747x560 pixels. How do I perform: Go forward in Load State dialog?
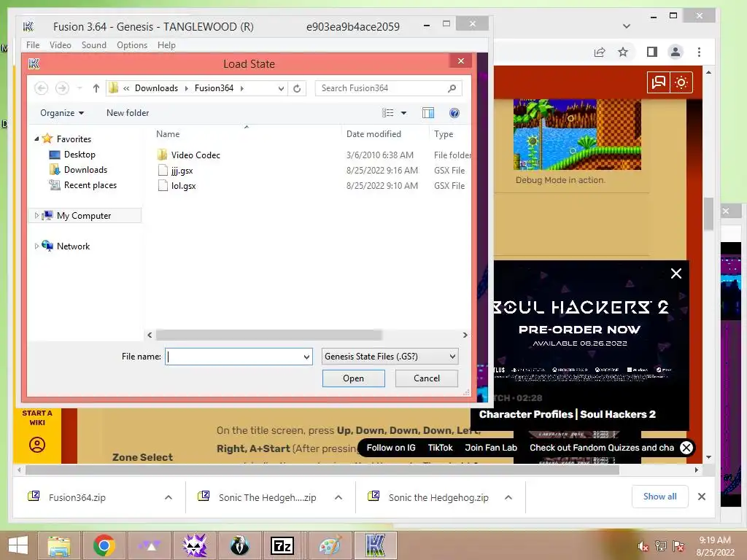tap(63, 88)
